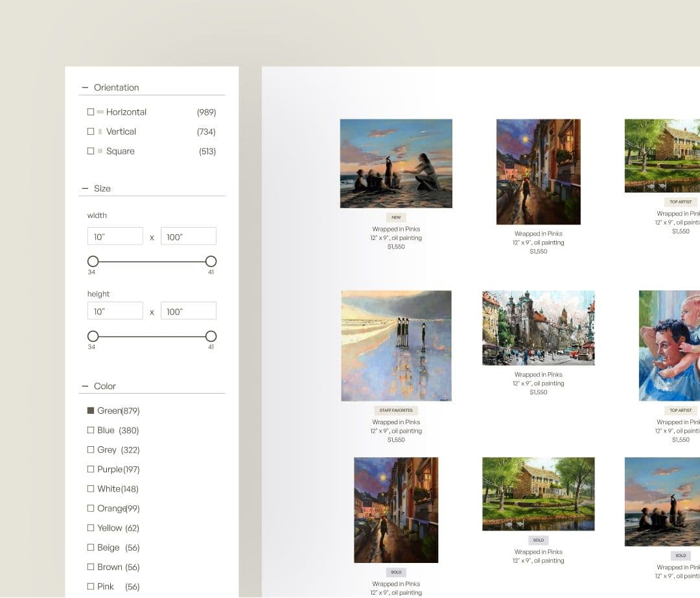This screenshot has height=598, width=700.
Task: Select the Blue color checkbox
Action: pyautogui.click(x=91, y=430)
